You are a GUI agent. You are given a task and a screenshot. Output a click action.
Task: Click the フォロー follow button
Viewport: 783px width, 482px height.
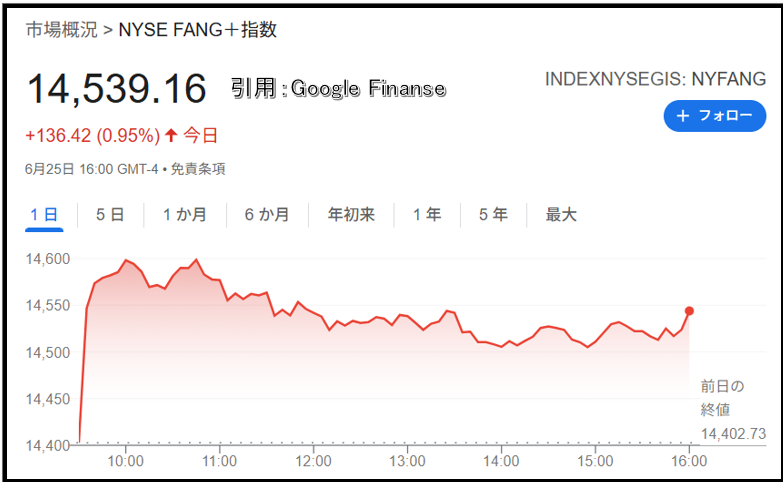point(715,116)
